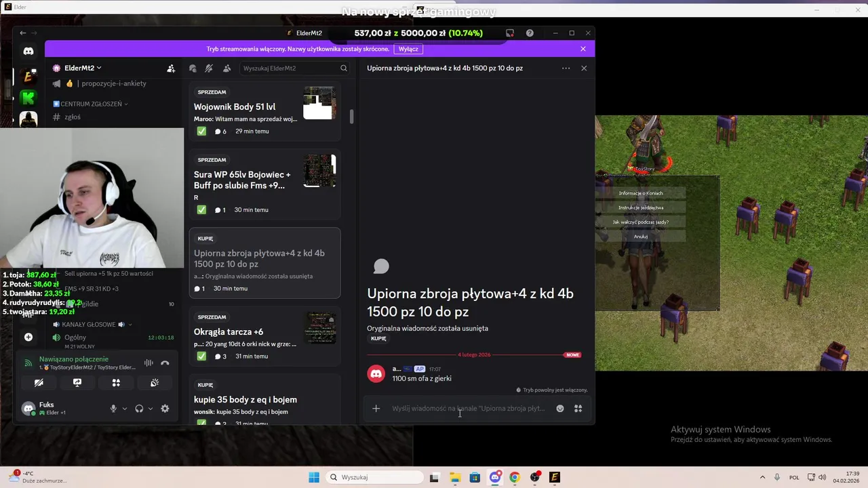Click checkmark reaction on Sura WP post
This screenshot has height=488, width=868.
(201, 210)
